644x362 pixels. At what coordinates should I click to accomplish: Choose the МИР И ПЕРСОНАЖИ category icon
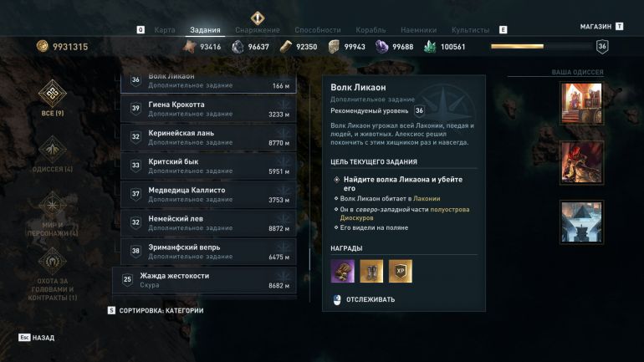(52, 205)
